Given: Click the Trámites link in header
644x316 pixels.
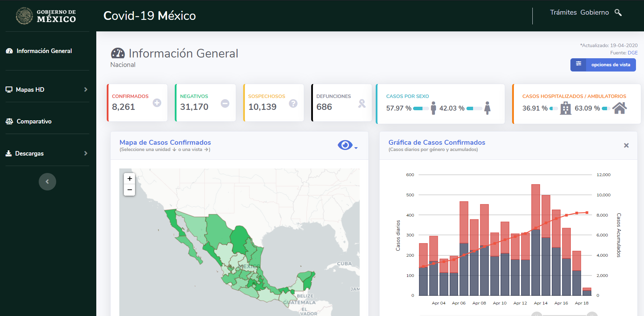Looking at the screenshot, I should pos(563,13).
